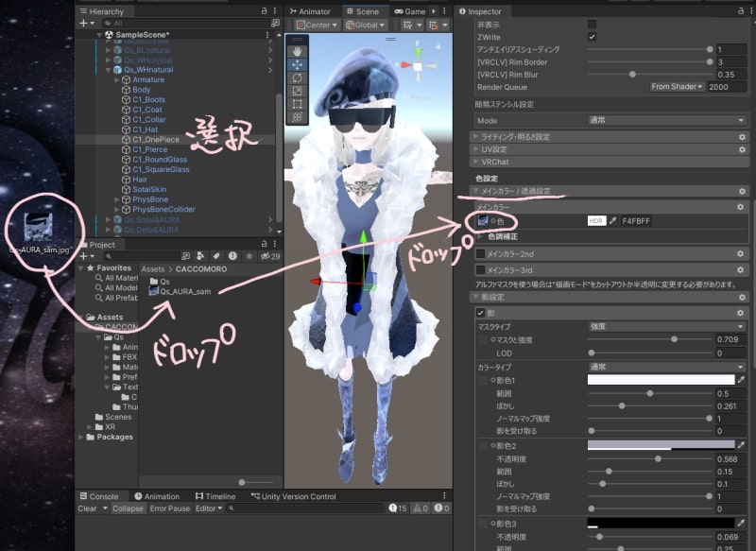Select the Scale tool in Scene view

point(298,91)
